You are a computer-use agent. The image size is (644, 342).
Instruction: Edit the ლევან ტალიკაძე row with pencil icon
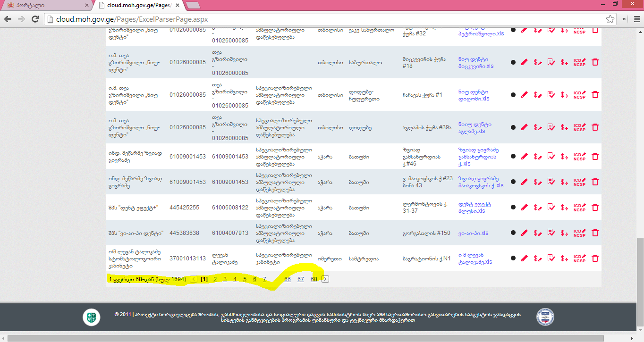coord(524,259)
